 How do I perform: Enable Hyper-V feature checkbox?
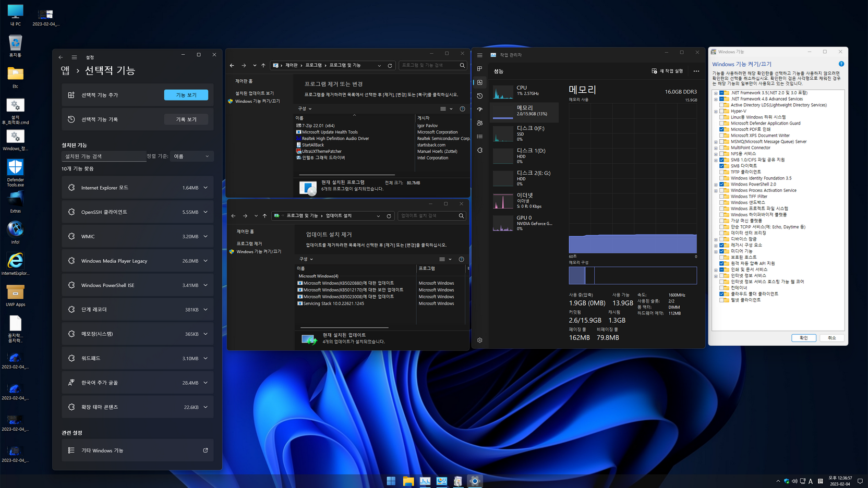coord(722,111)
